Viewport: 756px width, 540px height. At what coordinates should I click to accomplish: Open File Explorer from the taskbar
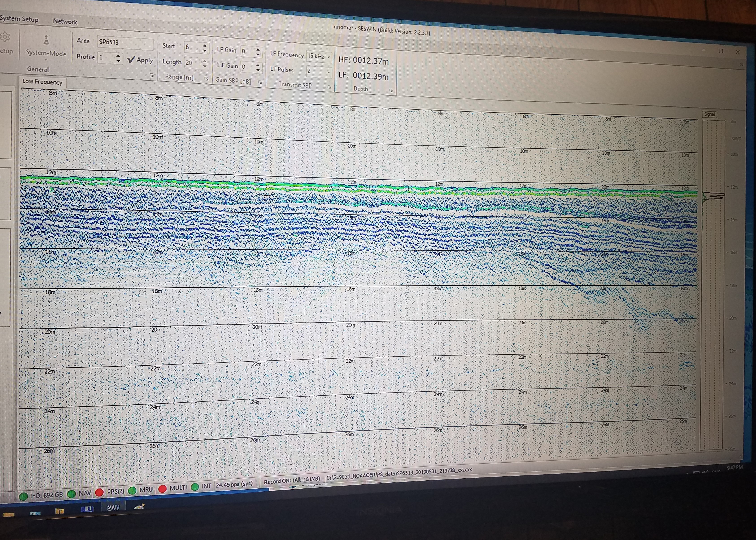(x=9, y=515)
